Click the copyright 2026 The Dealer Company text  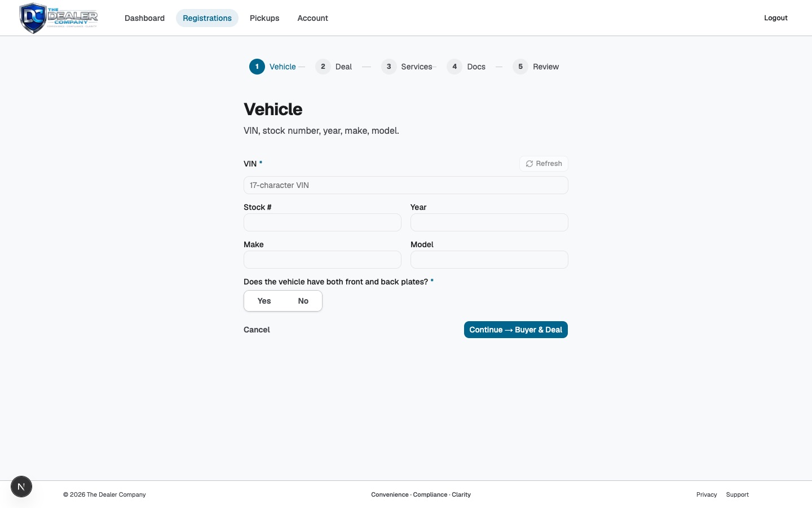(104, 494)
